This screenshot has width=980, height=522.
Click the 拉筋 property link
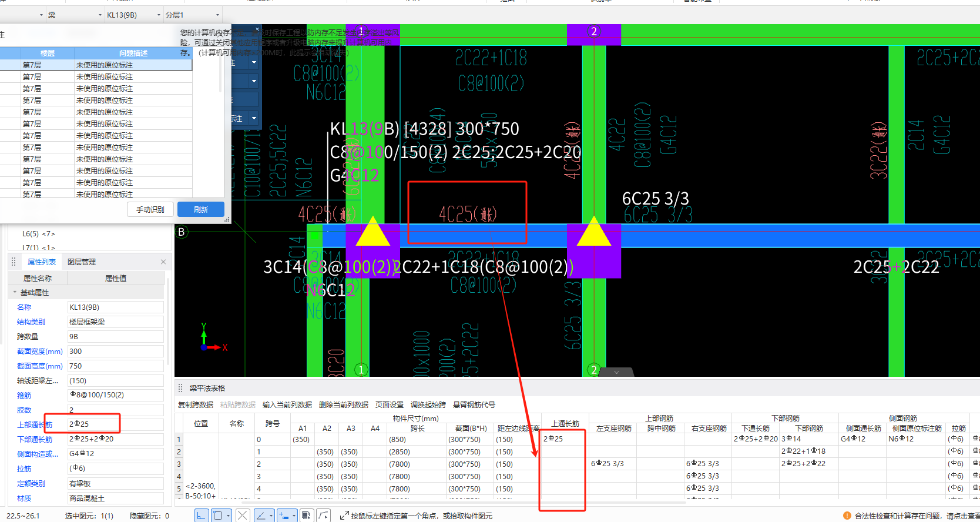(24, 469)
